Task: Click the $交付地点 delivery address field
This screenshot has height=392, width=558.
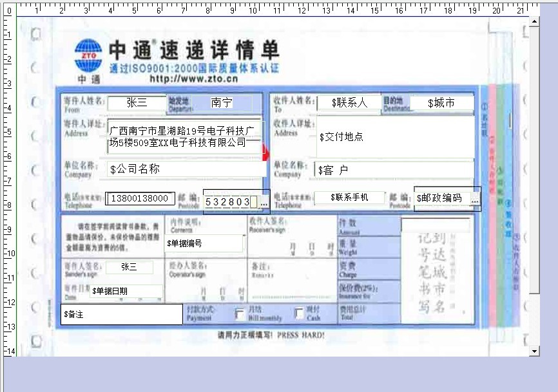Action: click(394, 136)
